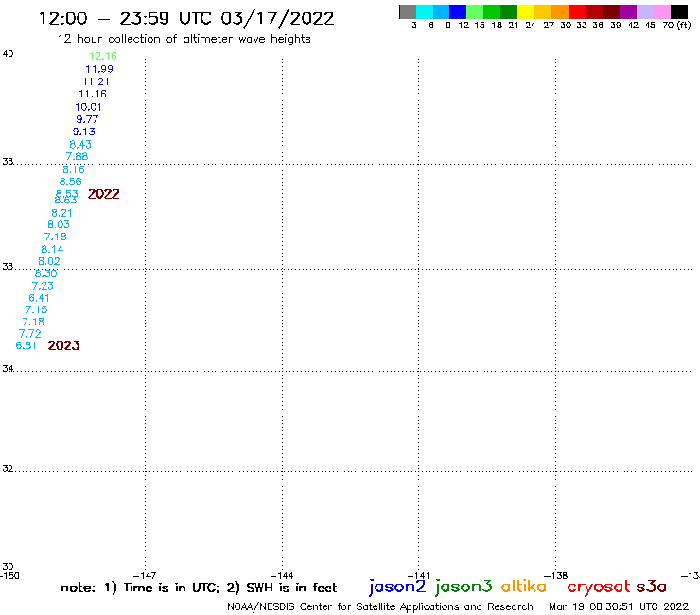700x615 pixels.
Task: Select the -141 longitude axis label
Action: coord(418,575)
